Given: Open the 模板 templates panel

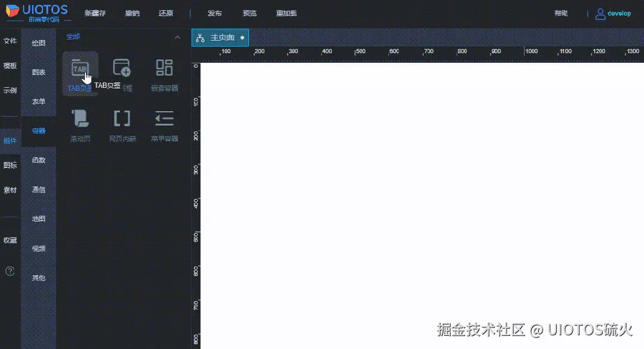Looking at the screenshot, I should pos(10,66).
